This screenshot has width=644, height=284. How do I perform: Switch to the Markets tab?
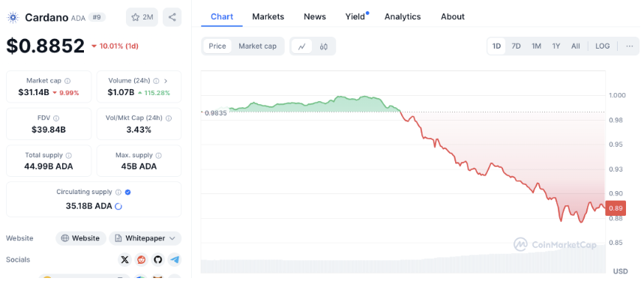coord(268,16)
